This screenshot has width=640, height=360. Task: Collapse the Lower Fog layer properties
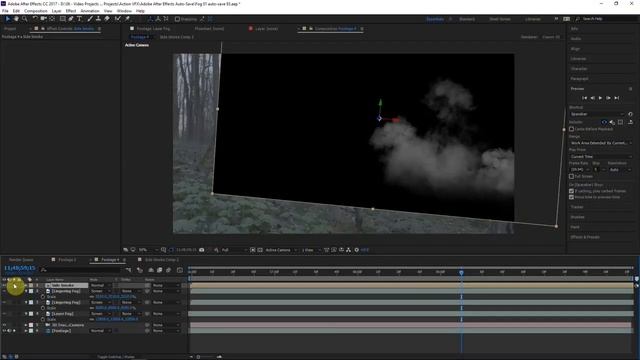pos(26,314)
